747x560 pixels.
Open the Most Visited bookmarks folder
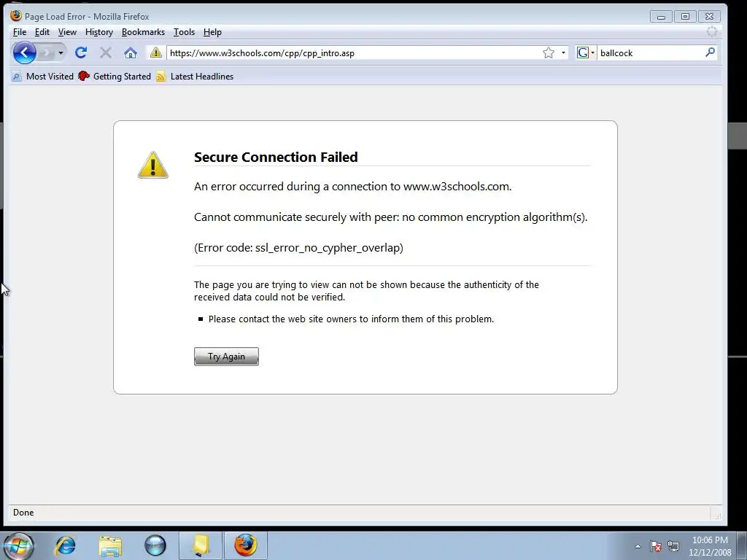pos(42,76)
